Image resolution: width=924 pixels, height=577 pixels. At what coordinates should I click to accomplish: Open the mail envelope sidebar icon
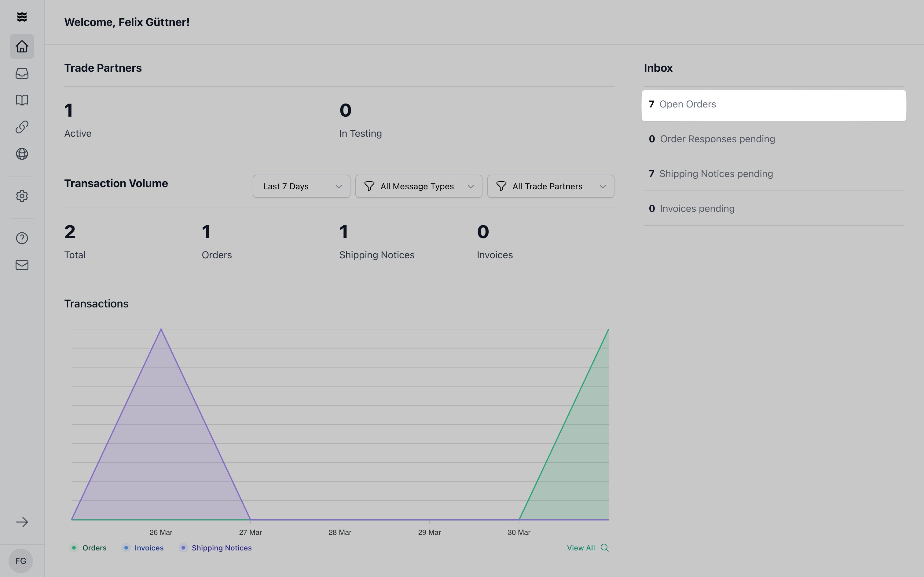click(22, 265)
